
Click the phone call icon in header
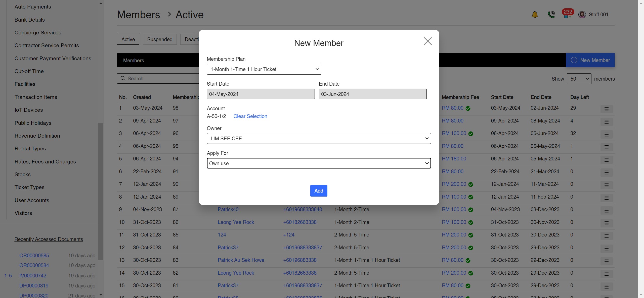551,14
